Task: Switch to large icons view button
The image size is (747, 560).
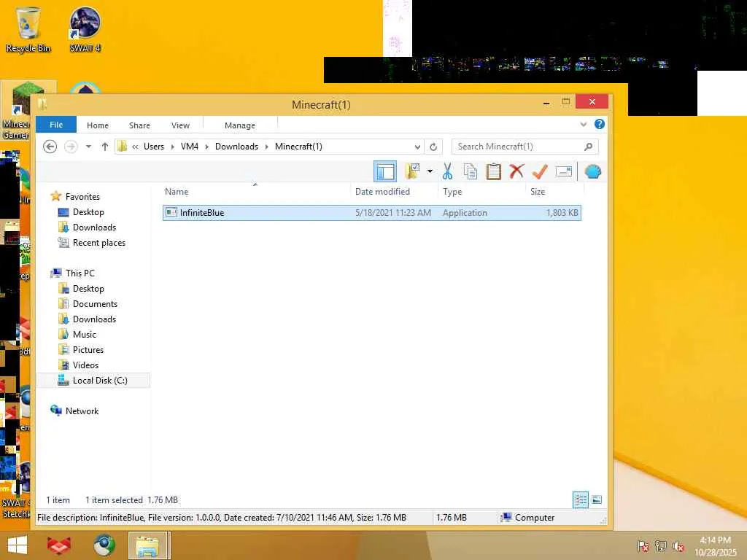Action: 597,499
